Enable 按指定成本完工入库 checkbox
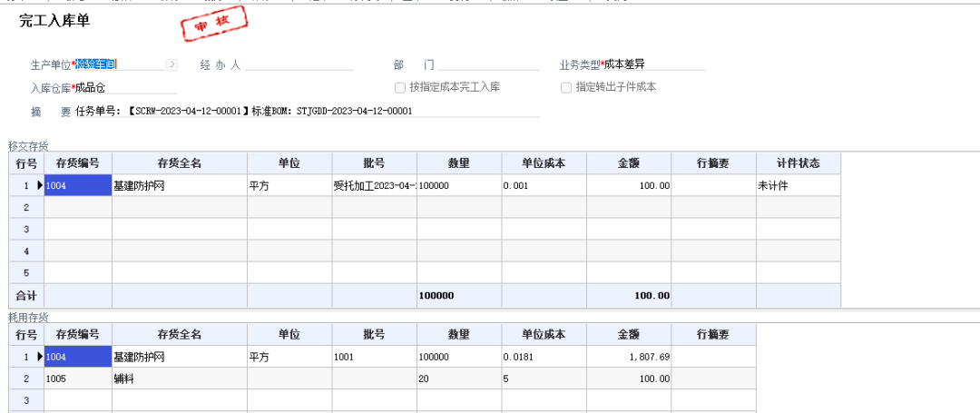Image resolution: width=980 pixels, height=413 pixels. [400, 88]
